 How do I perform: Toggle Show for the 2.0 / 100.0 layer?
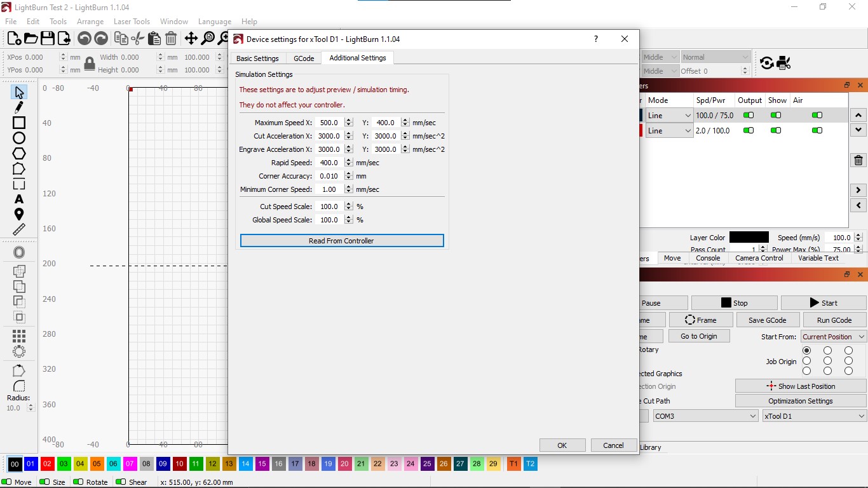coord(776,130)
